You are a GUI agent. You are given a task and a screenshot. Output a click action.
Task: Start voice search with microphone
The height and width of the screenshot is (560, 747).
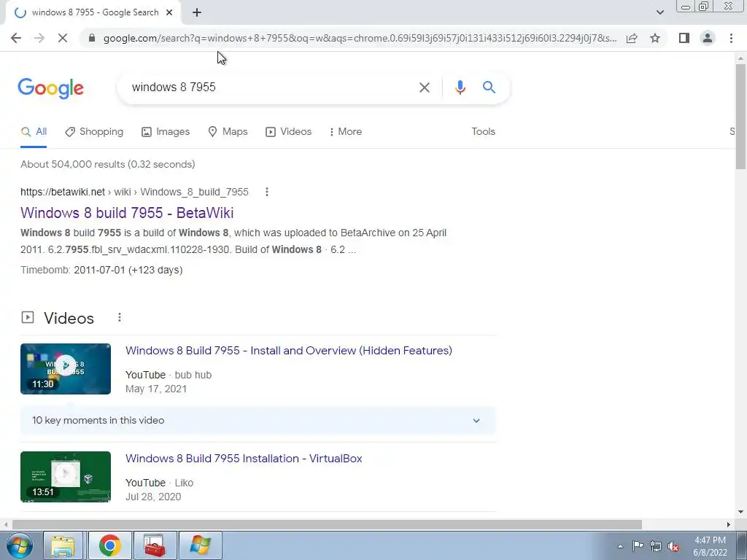pyautogui.click(x=460, y=87)
